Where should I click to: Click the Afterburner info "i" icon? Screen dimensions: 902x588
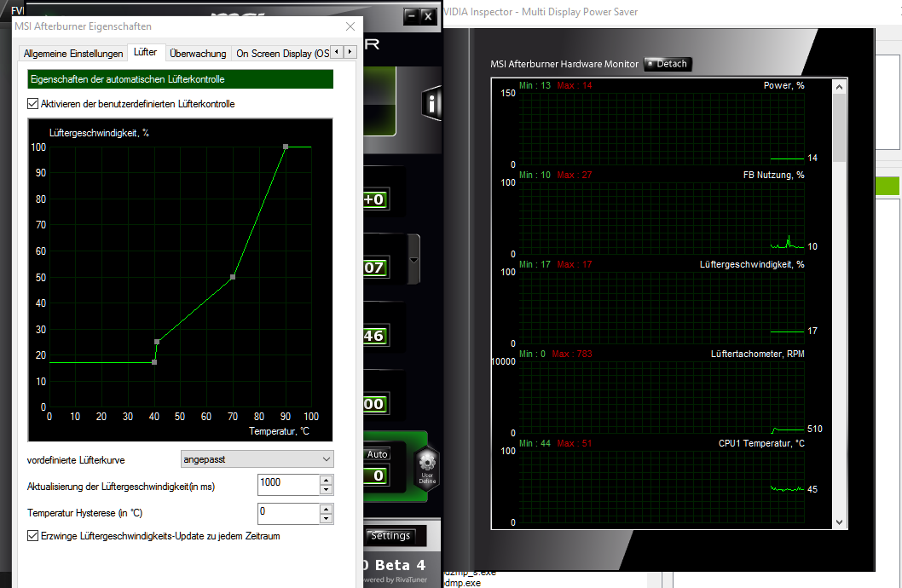click(431, 103)
